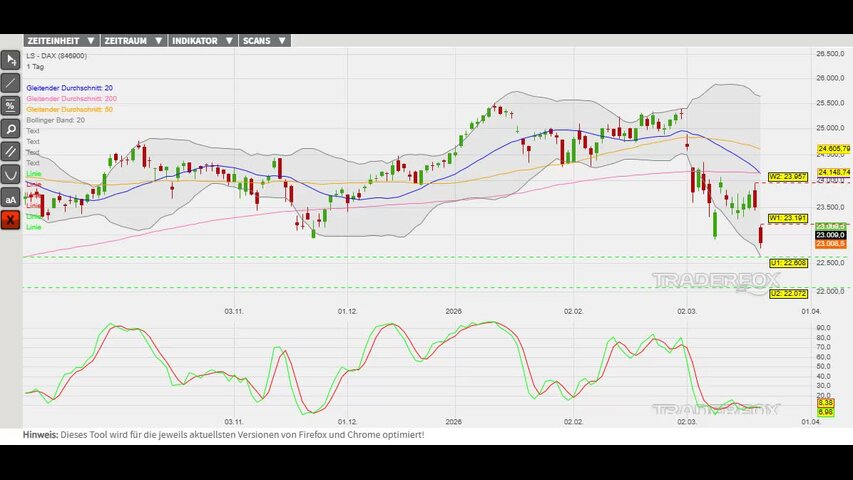
Task: Select the Gleitender Durchschnitt: 200 legend entry
Action: [71, 99]
